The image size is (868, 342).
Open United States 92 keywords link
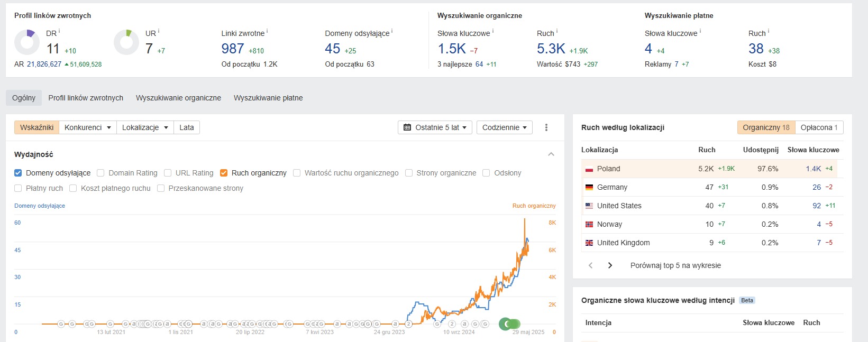(817, 206)
